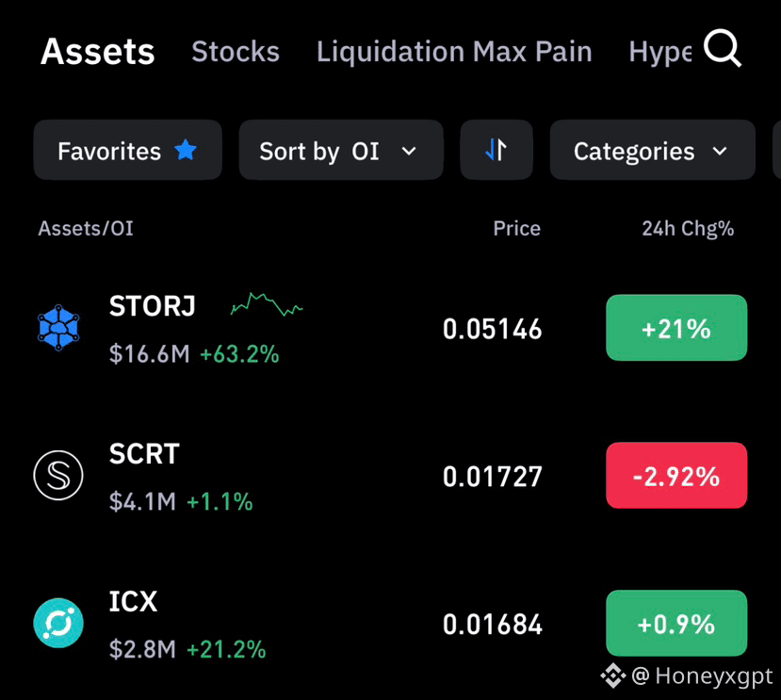The image size is (781, 700).
Task: Select the Assets tab
Action: pyautogui.click(x=98, y=51)
